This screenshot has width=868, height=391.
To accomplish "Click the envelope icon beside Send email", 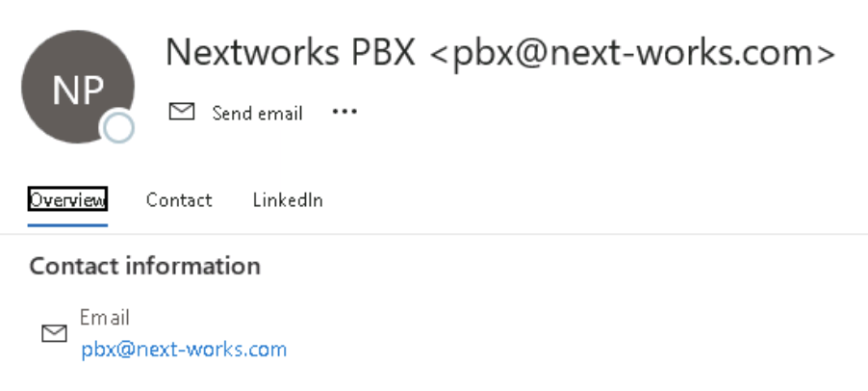I will 182,112.
